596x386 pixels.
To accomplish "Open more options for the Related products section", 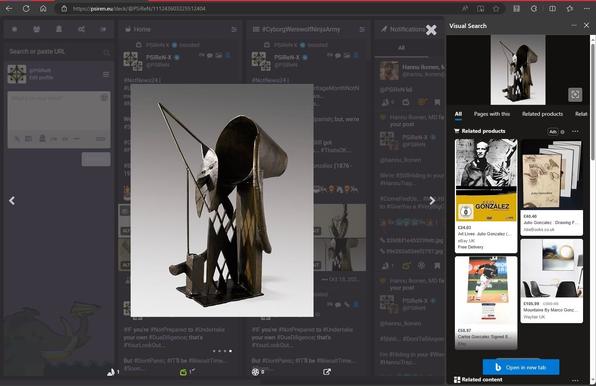I will pyautogui.click(x=575, y=131).
